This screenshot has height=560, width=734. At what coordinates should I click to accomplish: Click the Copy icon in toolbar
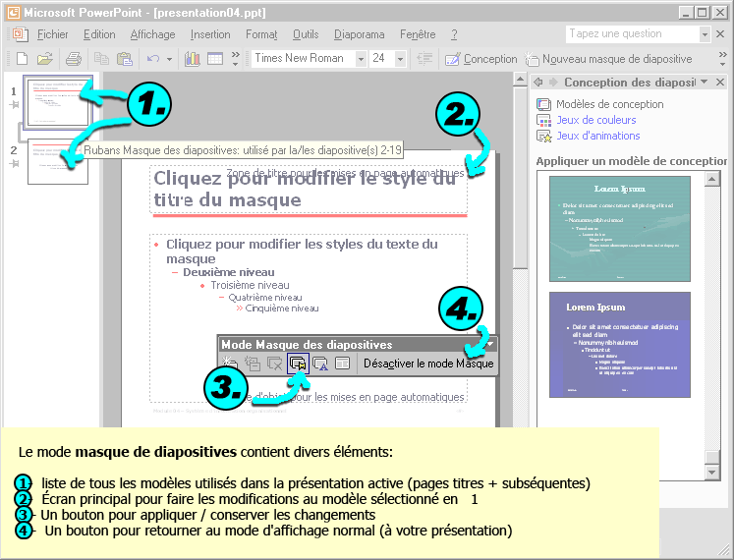point(101,59)
